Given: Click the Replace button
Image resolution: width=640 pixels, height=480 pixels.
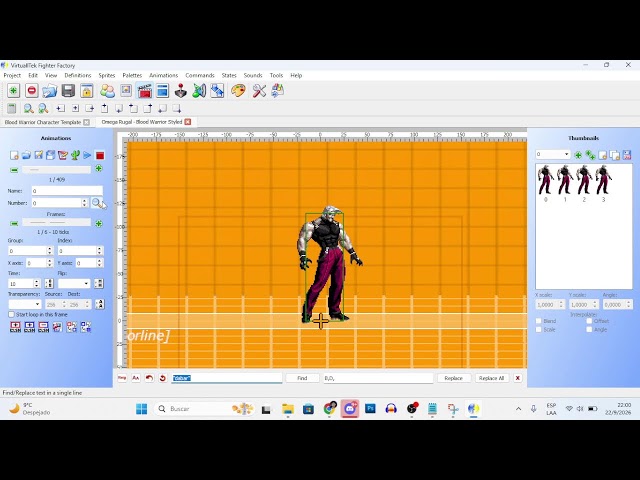Looking at the screenshot, I should pos(453,378).
